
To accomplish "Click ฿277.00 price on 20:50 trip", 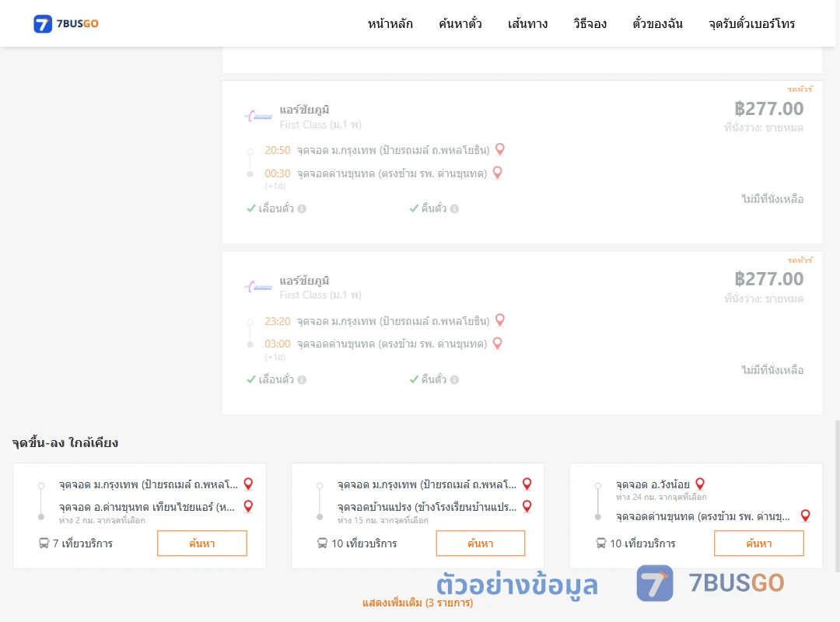I will [768, 109].
